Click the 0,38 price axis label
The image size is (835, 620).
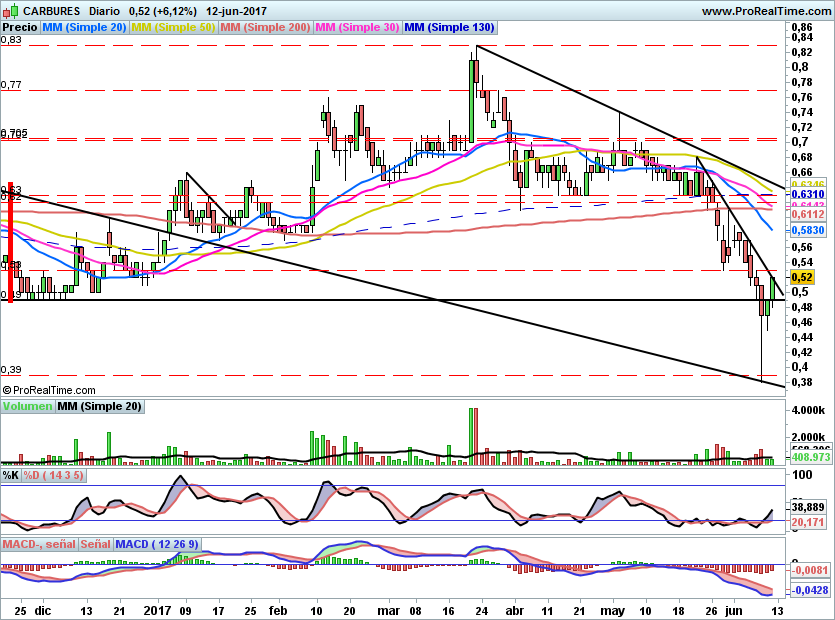click(802, 382)
